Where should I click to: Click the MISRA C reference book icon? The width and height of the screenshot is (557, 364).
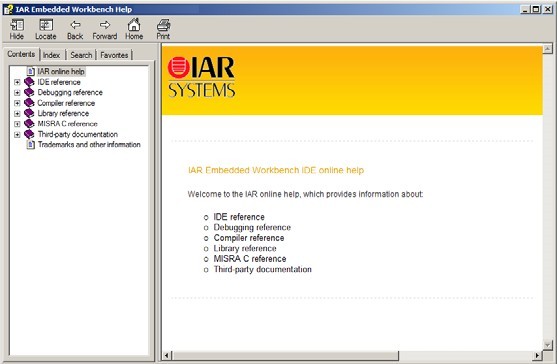coord(29,124)
